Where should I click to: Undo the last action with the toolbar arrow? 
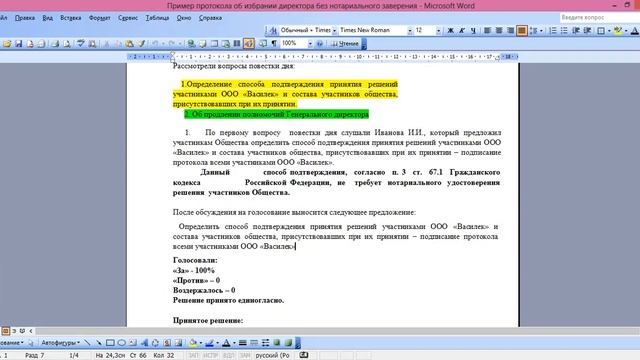155,44
